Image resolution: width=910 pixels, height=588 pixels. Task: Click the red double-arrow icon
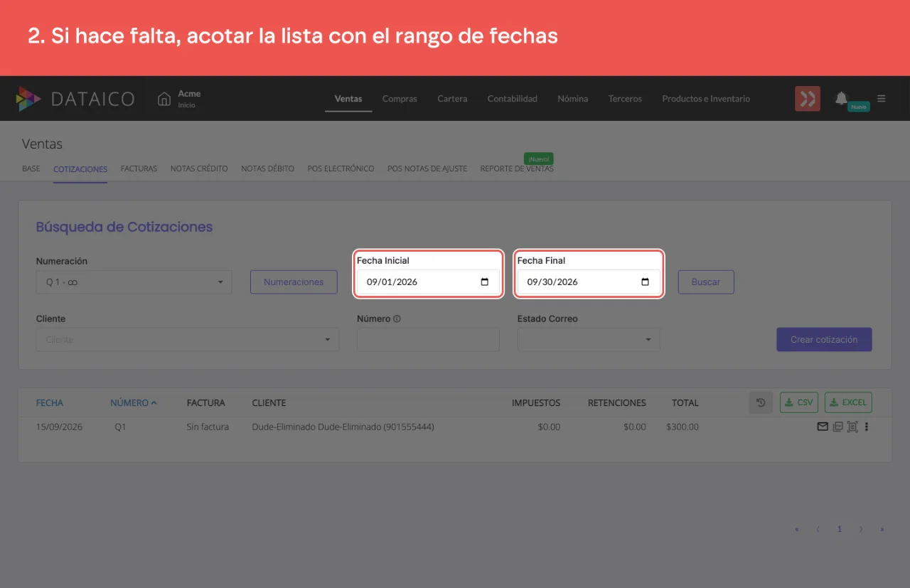pyautogui.click(x=808, y=99)
